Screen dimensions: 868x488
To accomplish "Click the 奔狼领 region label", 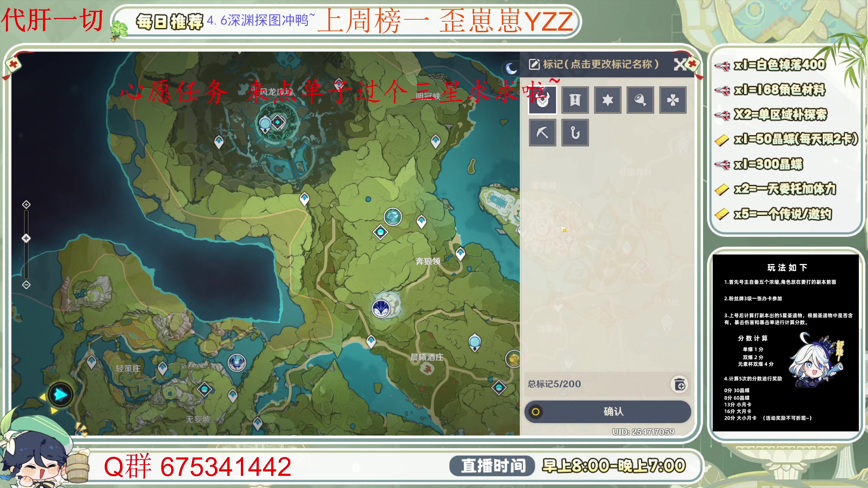I will 428,261.
